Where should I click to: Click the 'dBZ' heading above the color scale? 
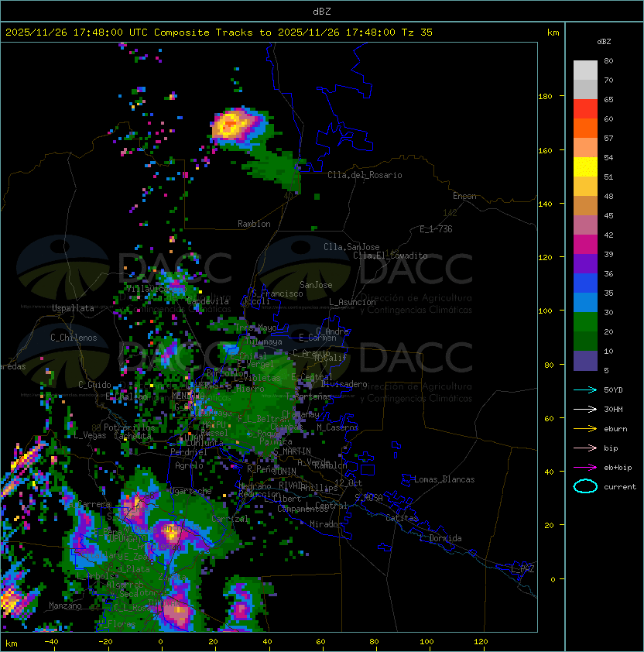[604, 42]
